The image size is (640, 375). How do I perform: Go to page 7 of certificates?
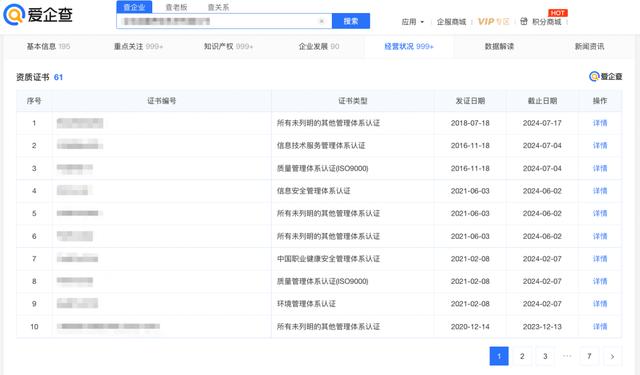589,356
